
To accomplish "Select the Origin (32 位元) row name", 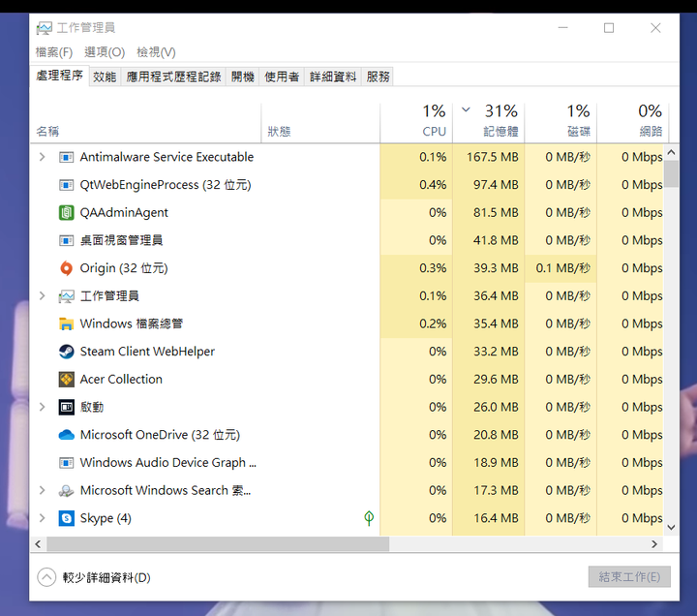I will (x=124, y=268).
